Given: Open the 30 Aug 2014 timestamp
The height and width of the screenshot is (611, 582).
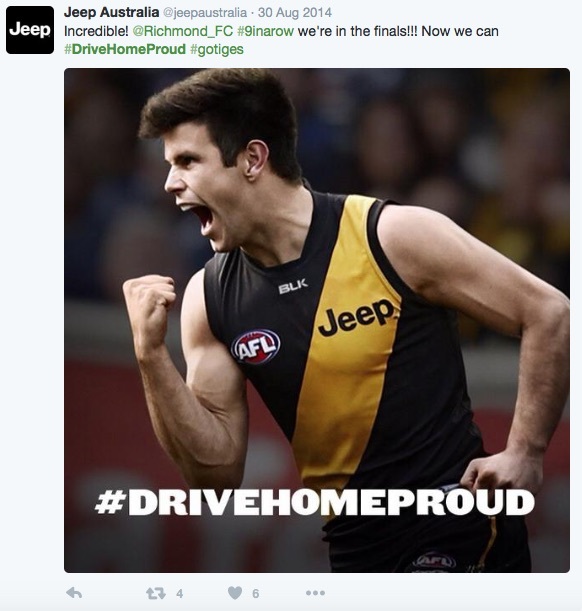Looking at the screenshot, I should point(295,12).
